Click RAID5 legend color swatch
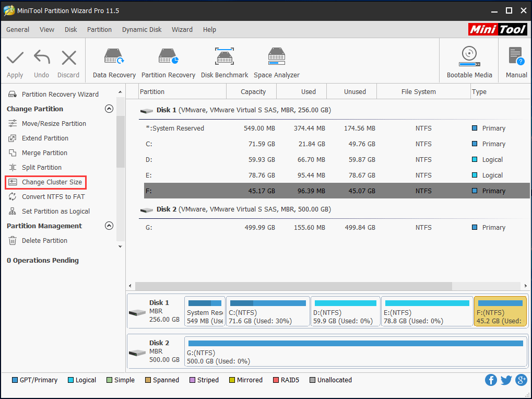The height and width of the screenshot is (399, 532). click(x=276, y=380)
